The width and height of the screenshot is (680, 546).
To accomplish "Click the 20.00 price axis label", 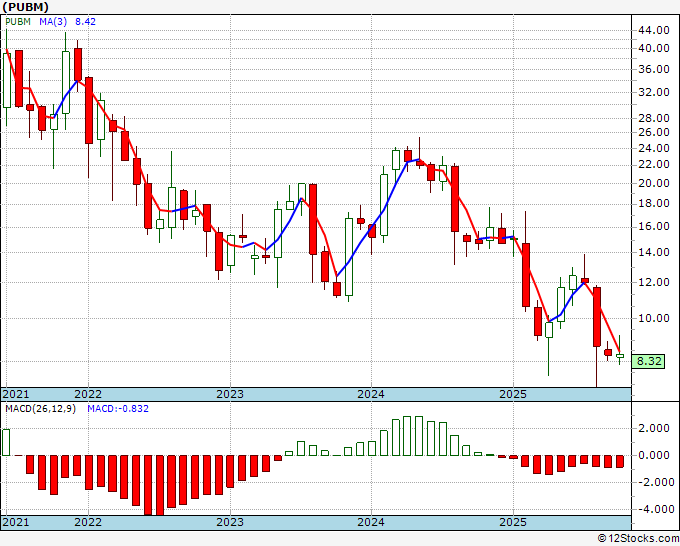I will point(654,183).
